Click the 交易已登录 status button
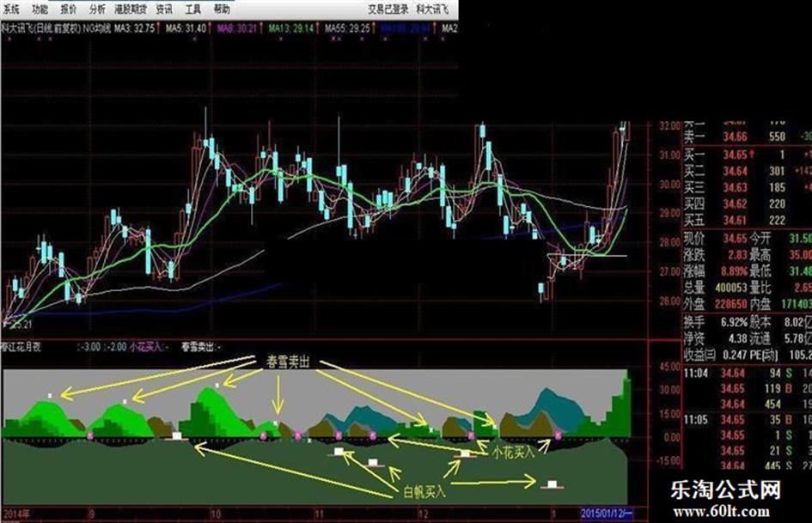The height and width of the screenshot is (523, 812). pyautogui.click(x=388, y=9)
